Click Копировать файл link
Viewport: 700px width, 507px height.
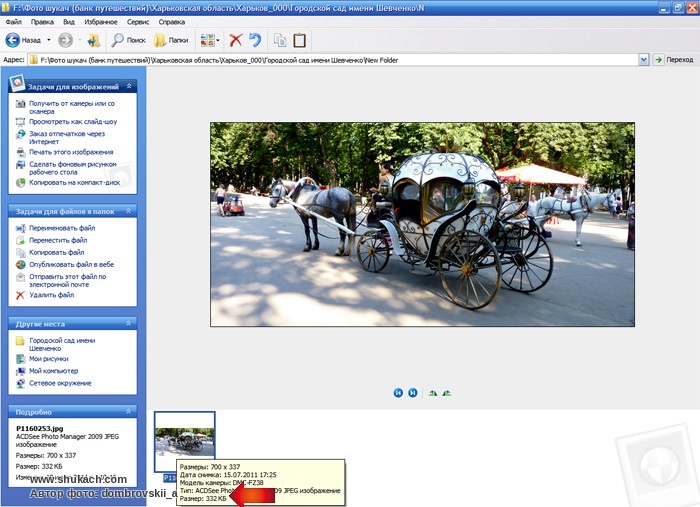click(x=57, y=252)
